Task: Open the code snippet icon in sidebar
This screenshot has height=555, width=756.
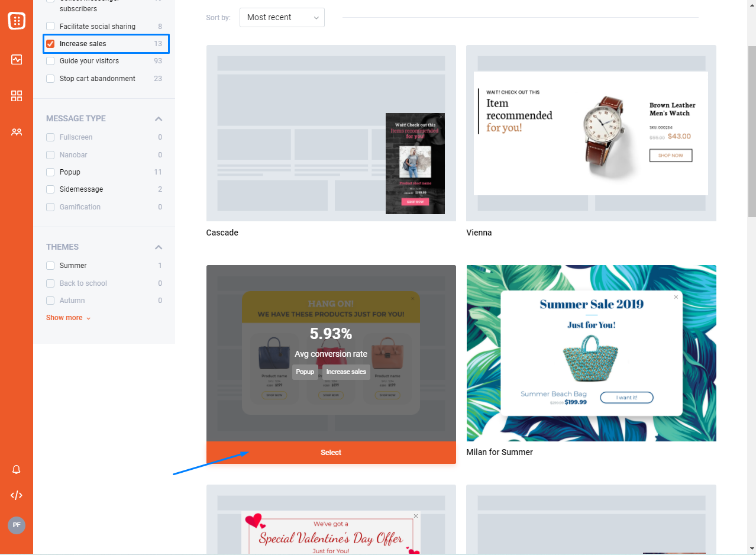Action: (x=17, y=495)
